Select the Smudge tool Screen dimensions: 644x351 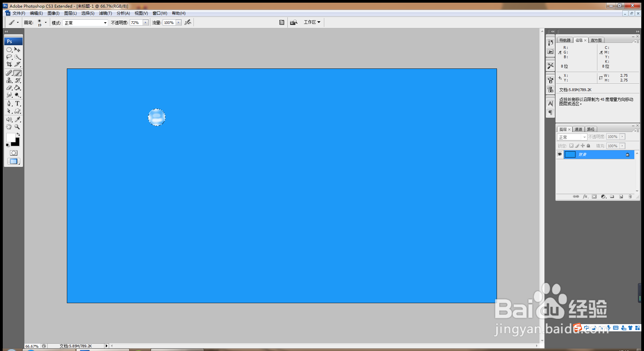[x=9, y=95]
